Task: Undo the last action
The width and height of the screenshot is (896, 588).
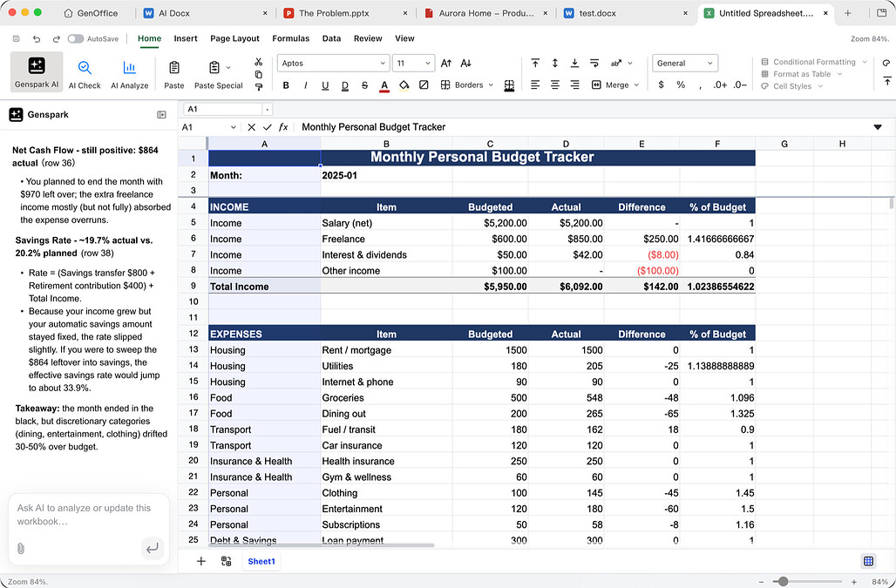Action: [x=37, y=39]
